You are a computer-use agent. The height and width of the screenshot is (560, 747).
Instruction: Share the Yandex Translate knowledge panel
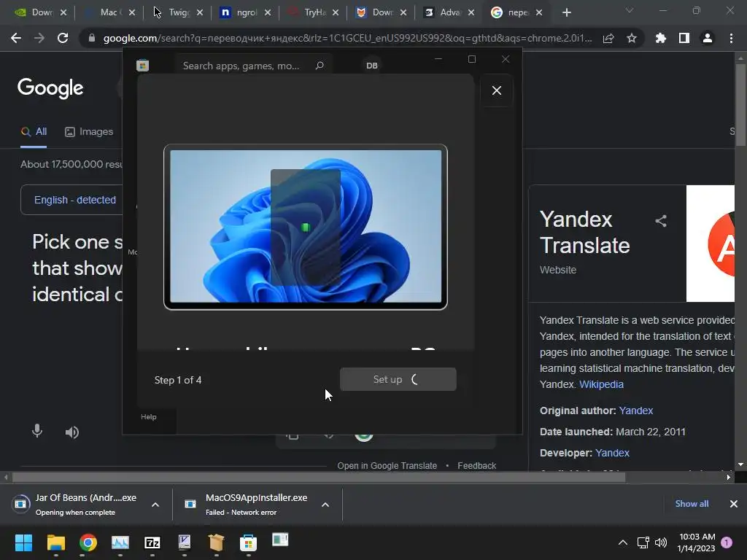point(661,221)
